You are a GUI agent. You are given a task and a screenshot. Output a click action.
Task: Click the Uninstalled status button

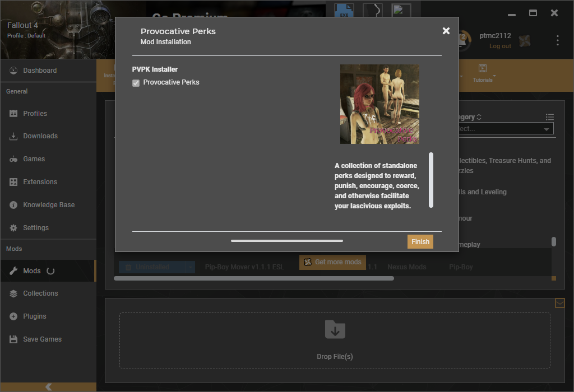click(x=152, y=267)
